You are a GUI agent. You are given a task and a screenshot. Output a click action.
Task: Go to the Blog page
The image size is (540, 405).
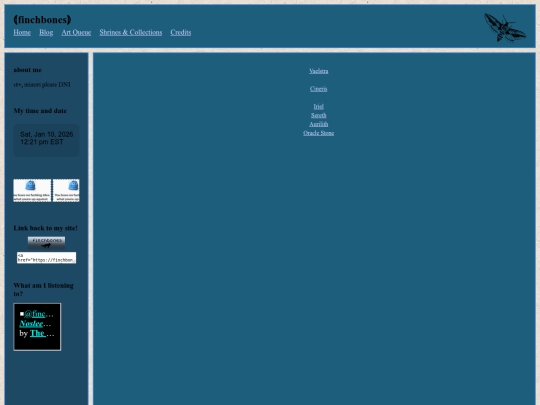tap(46, 32)
